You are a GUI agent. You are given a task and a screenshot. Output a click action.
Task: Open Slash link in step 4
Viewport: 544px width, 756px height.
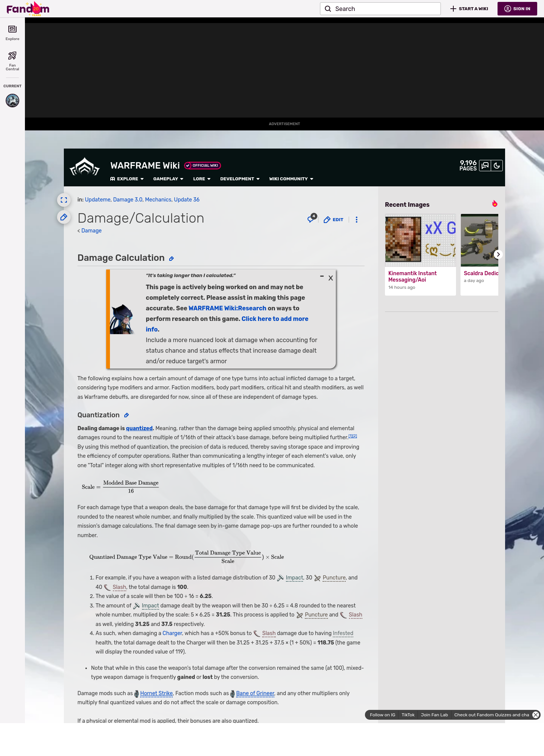[269, 633]
